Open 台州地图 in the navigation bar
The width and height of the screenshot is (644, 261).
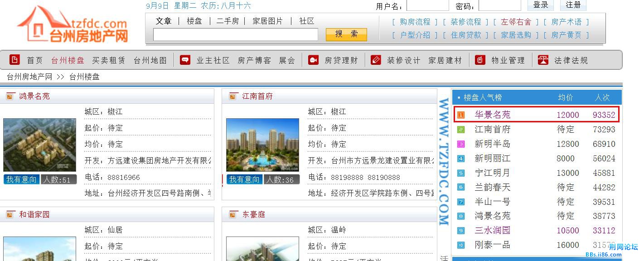[x=150, y=60]
